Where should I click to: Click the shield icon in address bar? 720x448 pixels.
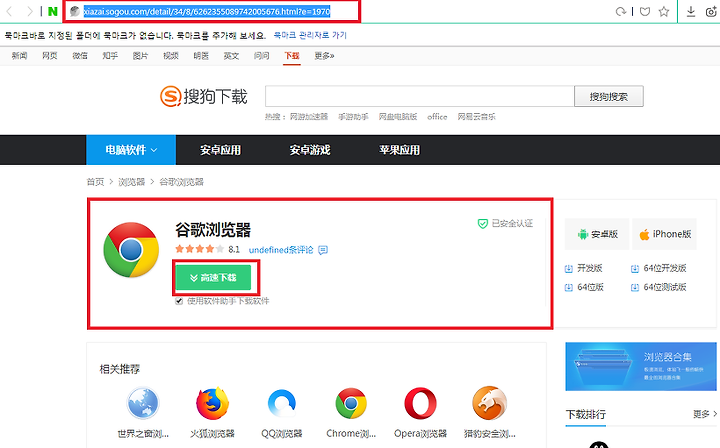(645, 11)
